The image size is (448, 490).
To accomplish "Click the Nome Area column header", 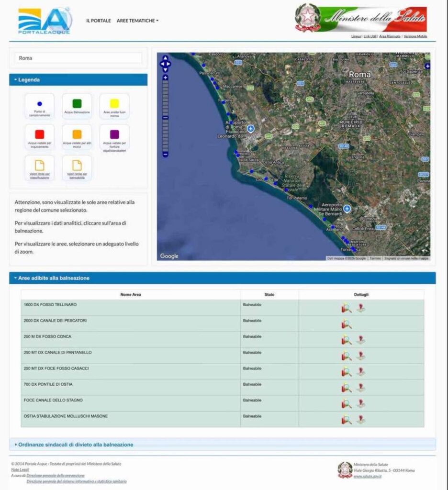I will point(131,294).
